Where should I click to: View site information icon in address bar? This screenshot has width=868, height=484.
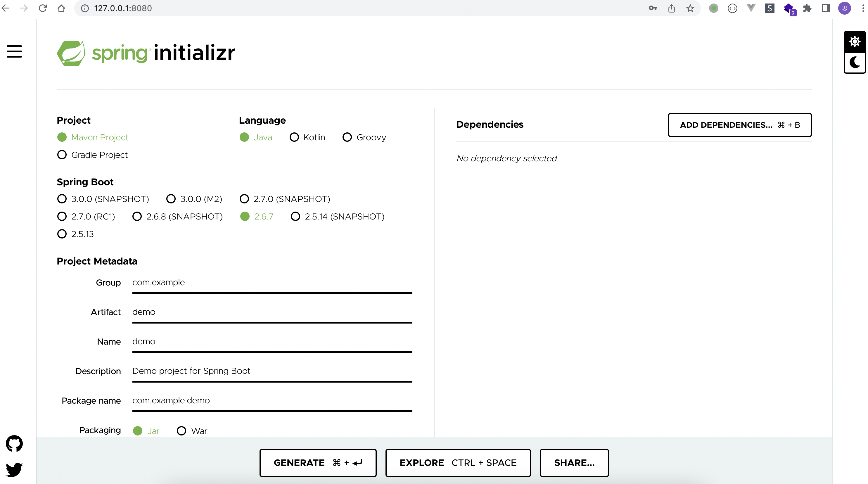pyautogui.click(x=85, y=8)
